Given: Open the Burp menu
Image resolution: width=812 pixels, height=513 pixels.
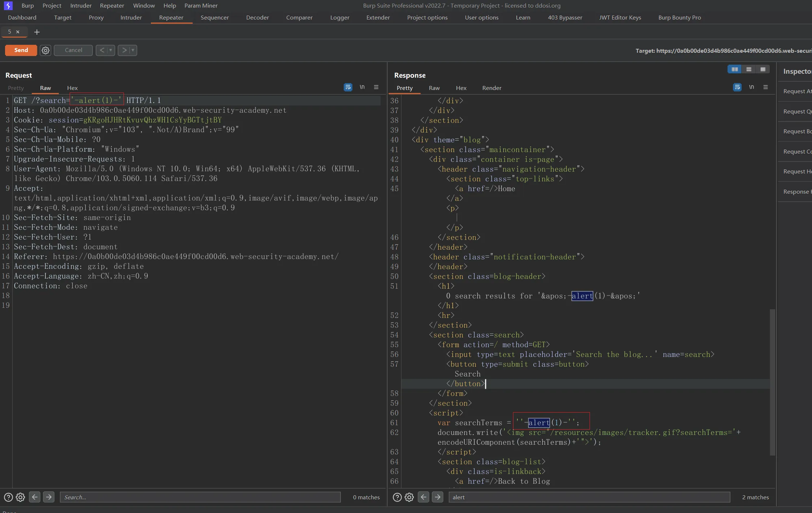Looking at the screenshot, I should pos(27,5).
